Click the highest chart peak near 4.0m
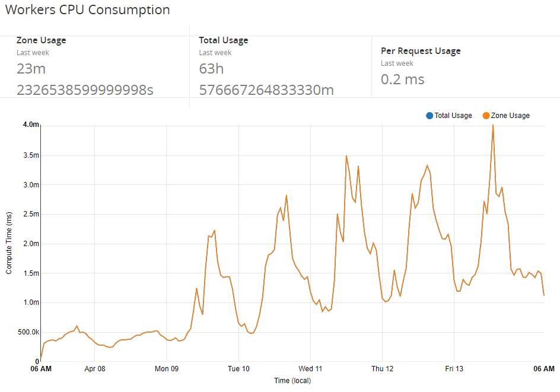This screenshot has height=392, width=560. click(x=493, y=126)
